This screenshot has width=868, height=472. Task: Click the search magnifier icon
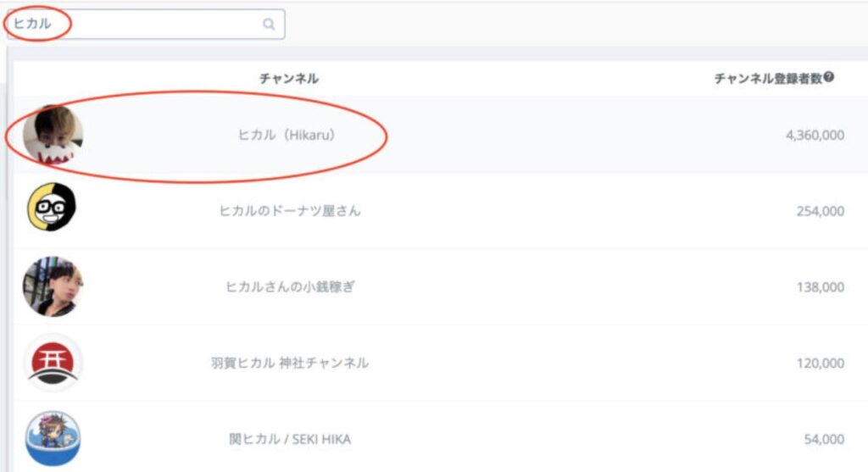(269, 24)
